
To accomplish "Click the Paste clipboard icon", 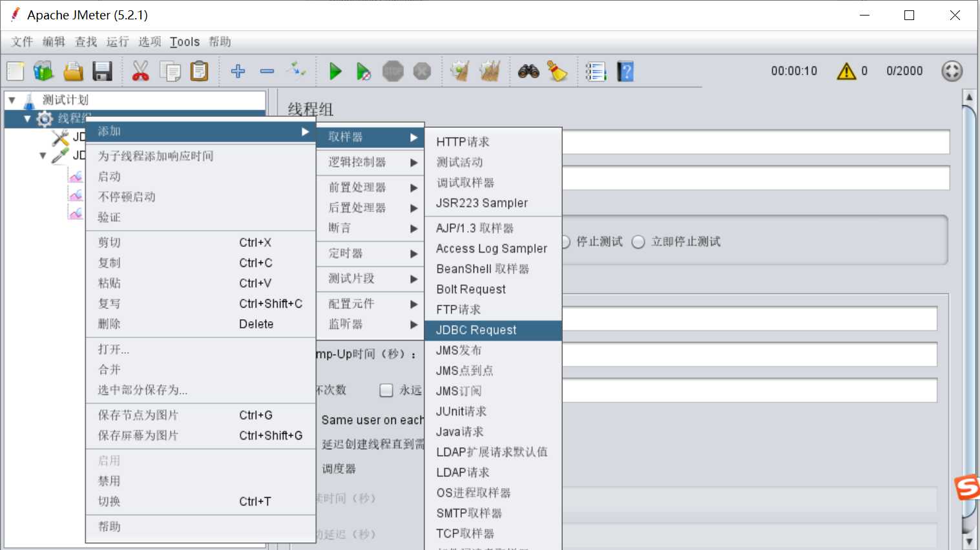I will (x=200, y=71).
